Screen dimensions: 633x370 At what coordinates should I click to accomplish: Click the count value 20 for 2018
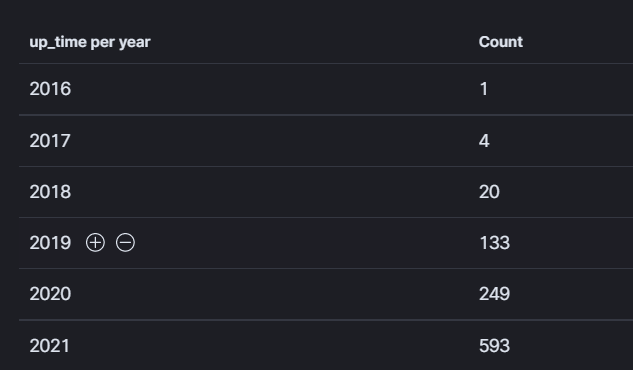[x=489, y=192]
